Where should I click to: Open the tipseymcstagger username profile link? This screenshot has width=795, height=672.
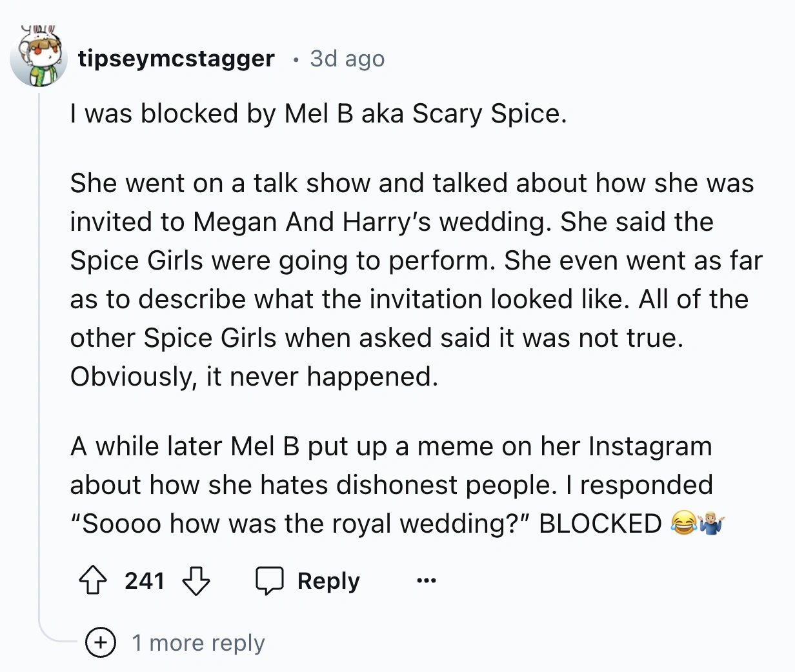pos(176,59)
